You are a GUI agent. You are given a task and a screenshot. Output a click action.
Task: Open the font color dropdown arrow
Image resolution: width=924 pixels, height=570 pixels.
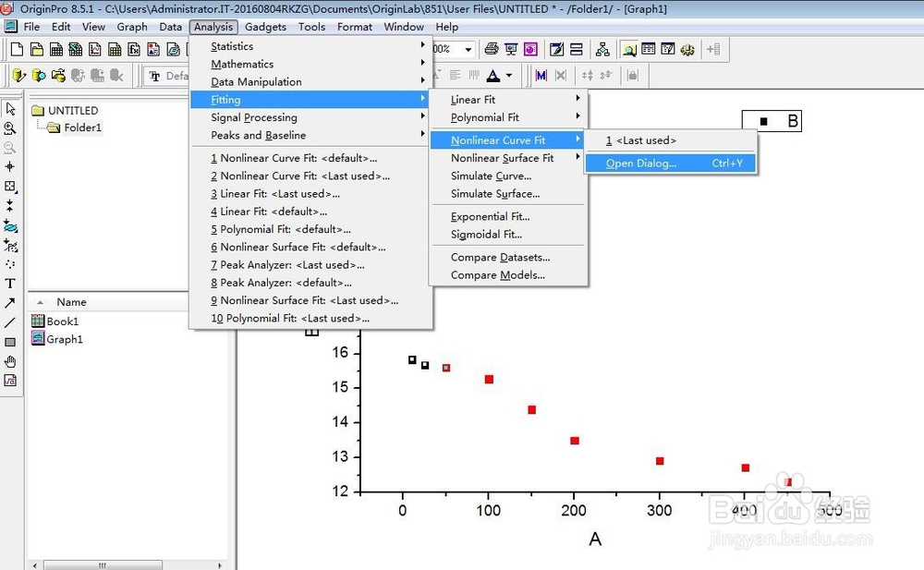pyautogui.click(x=509, y=76)
